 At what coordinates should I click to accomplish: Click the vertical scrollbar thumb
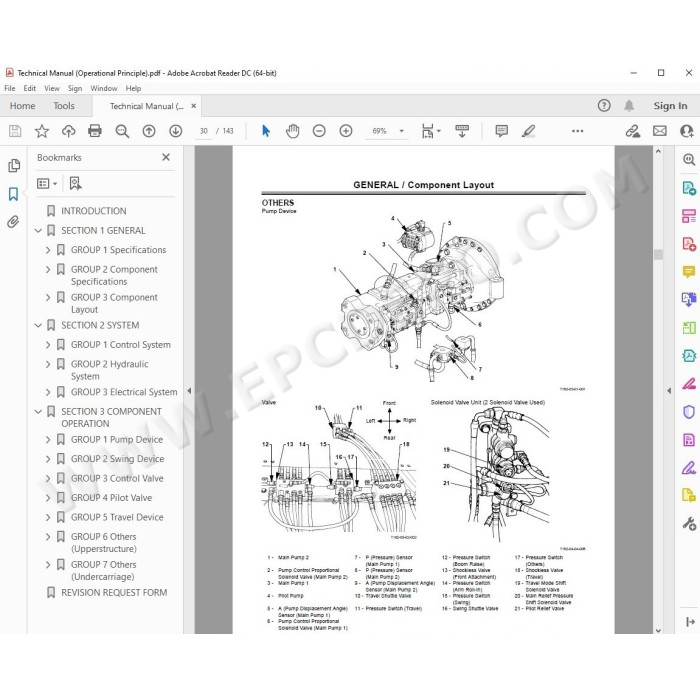coord(658,255)
